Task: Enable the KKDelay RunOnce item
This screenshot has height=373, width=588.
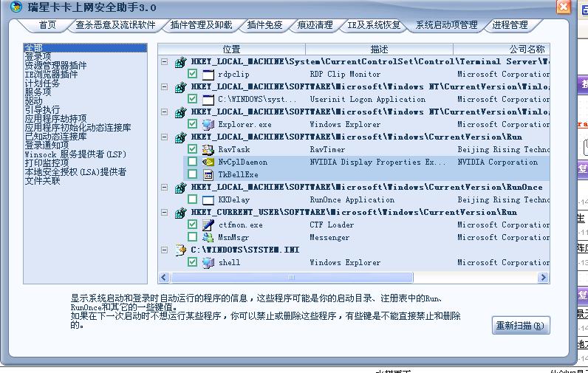Action: coord(192,199)
